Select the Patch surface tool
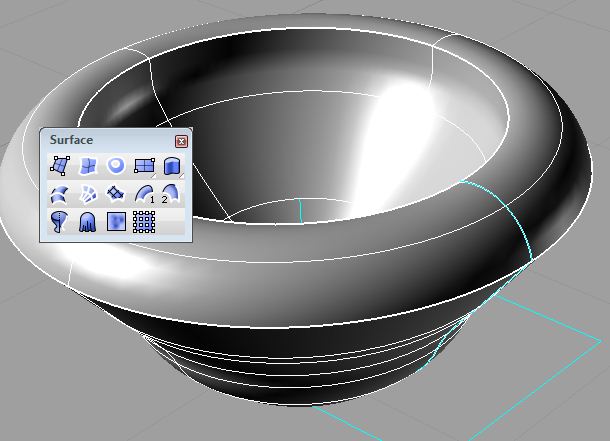The height and width of the screenshot is (441, 610). (116, 194)
